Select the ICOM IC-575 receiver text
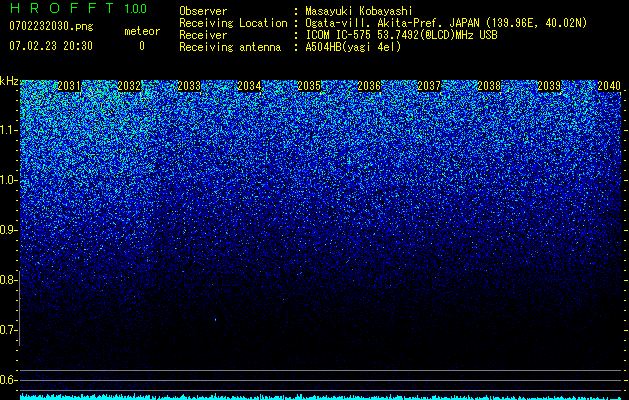This screenshot has width=629, height=400. click(x=401, y=35)
